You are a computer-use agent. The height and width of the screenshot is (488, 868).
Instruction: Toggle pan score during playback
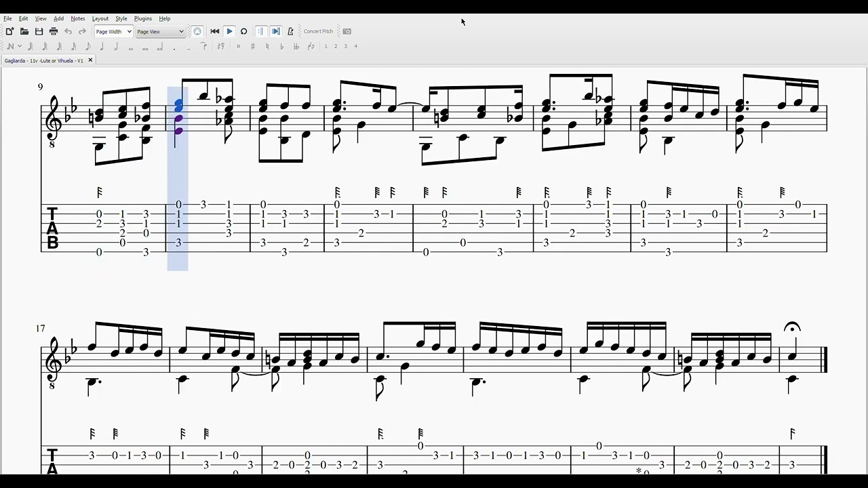tap(275, 31)
